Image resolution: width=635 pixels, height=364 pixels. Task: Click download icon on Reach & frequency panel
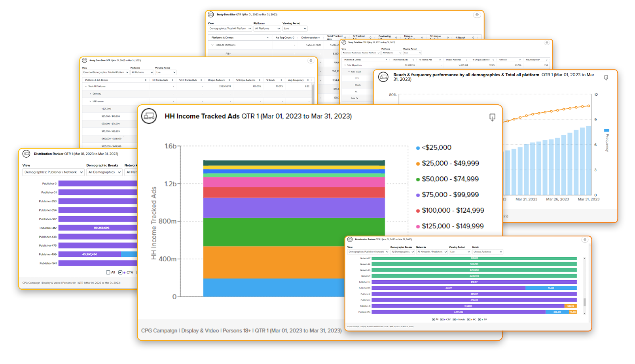(x=606, y=78)
